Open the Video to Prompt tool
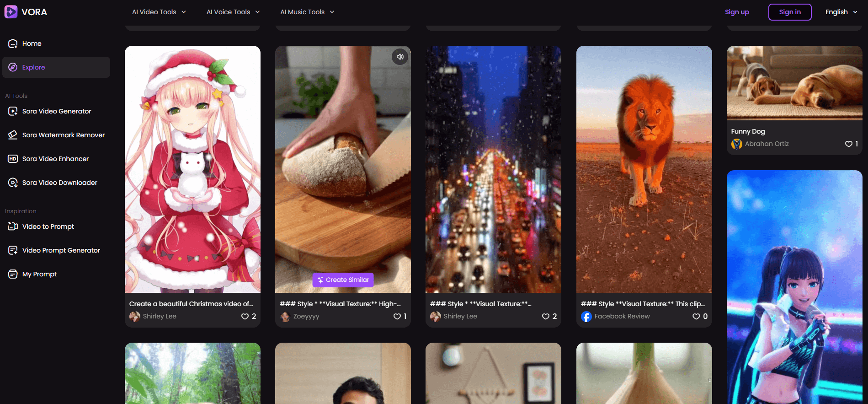Viewport: 868px width, 404px height. 48,226
